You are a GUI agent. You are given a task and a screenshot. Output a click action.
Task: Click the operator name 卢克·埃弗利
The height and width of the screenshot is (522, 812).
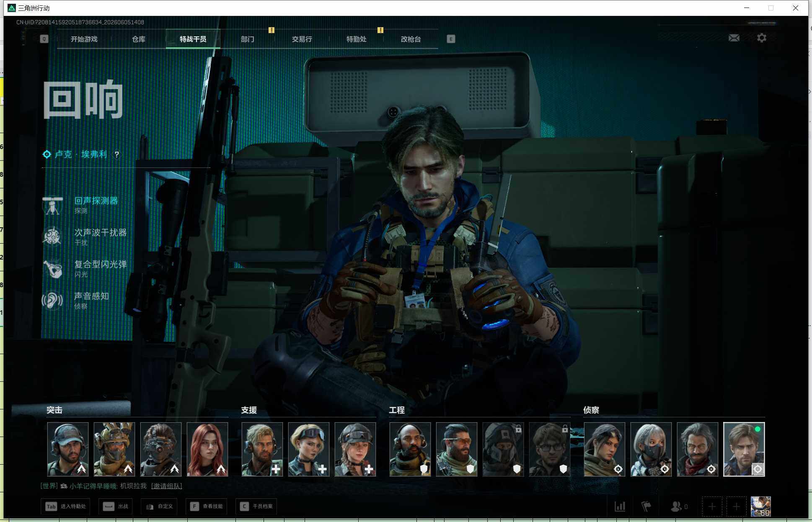81,154
